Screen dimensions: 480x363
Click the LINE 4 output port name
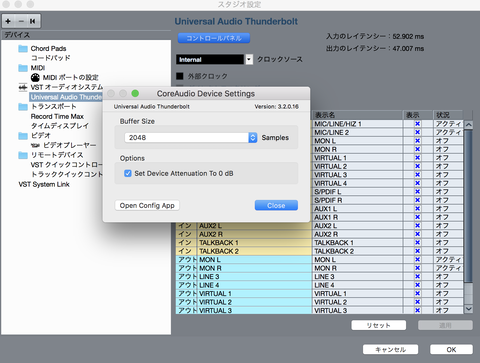click(209, 285)
